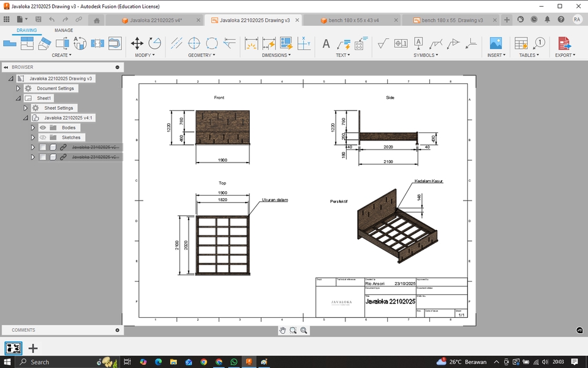Select the Projected View tool
Viewport: 588px width, 368px height.
[27, 44]
